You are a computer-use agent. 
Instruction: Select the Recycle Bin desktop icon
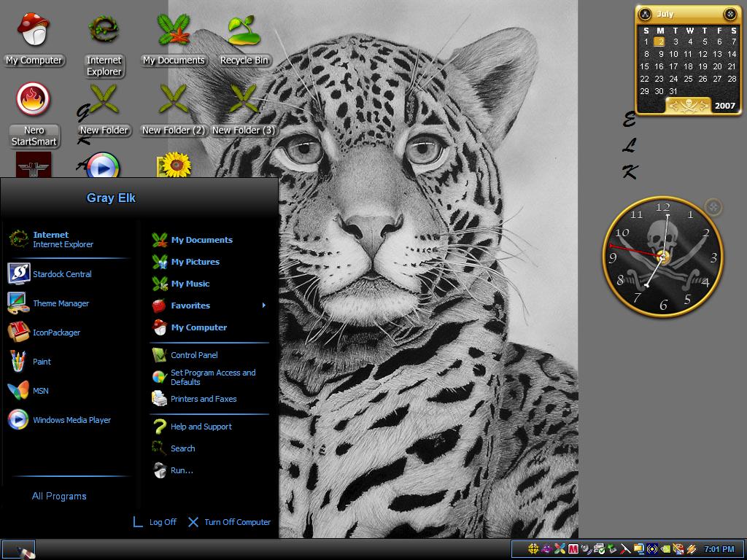tap(244, 41)
